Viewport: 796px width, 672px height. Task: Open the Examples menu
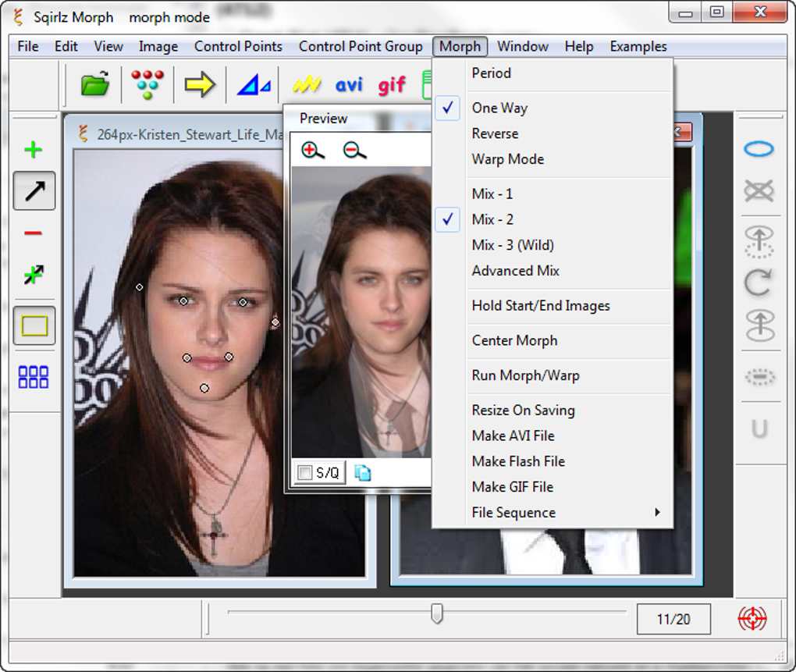point(638,46)
